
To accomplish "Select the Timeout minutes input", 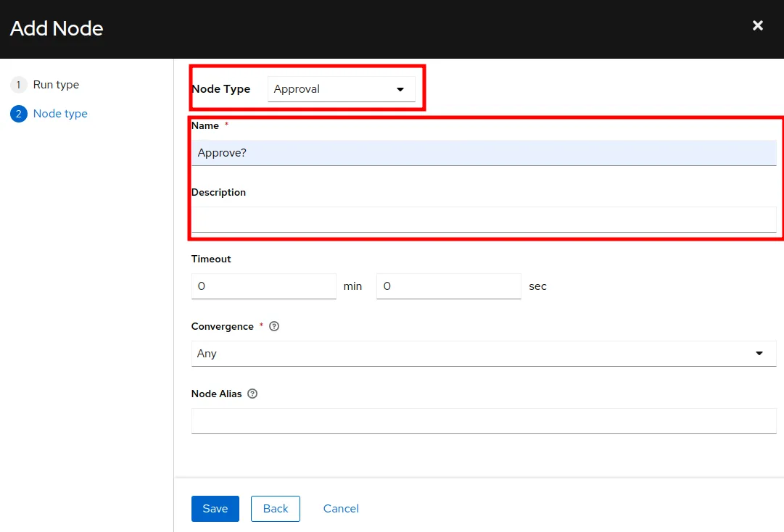I will 263,286.
